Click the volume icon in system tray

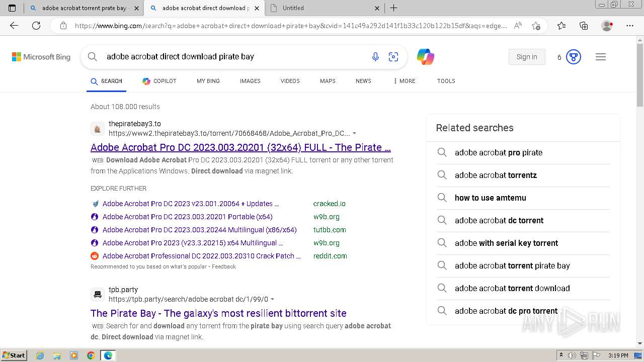pos(572,355)
